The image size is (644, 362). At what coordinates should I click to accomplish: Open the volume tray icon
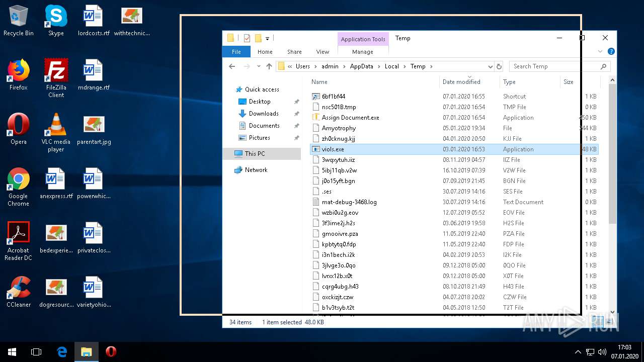pos(602,352)
